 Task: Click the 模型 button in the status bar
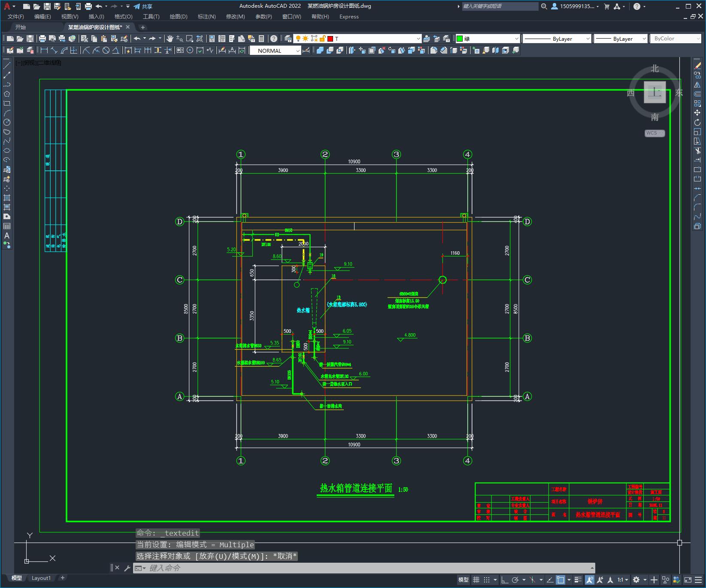tap(464, 580)
